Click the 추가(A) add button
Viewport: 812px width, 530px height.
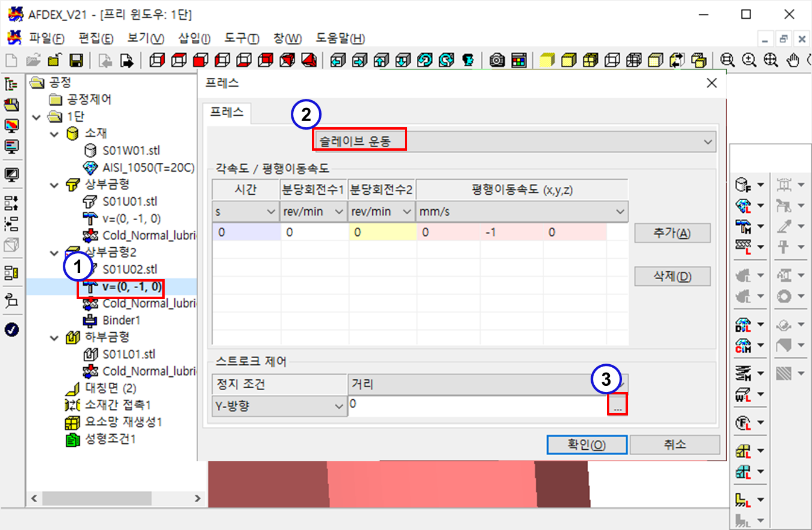click(672, 233)
